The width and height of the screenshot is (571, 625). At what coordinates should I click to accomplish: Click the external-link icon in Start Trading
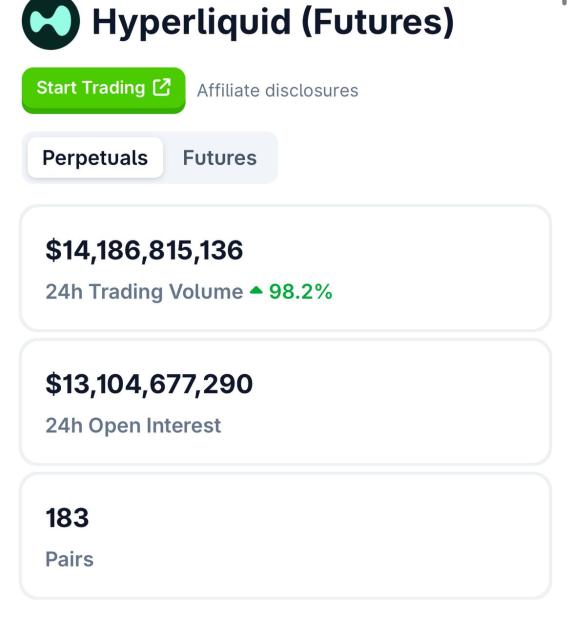coord(161,87)
